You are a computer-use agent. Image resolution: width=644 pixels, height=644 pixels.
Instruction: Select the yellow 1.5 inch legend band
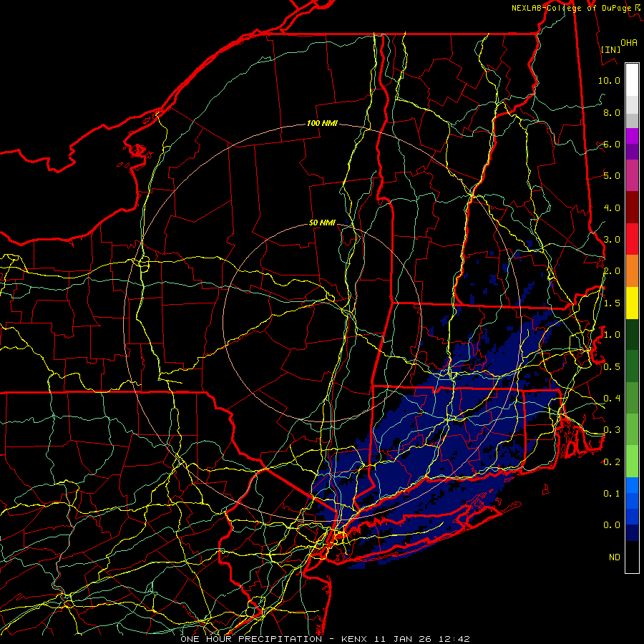pos(632,303)
